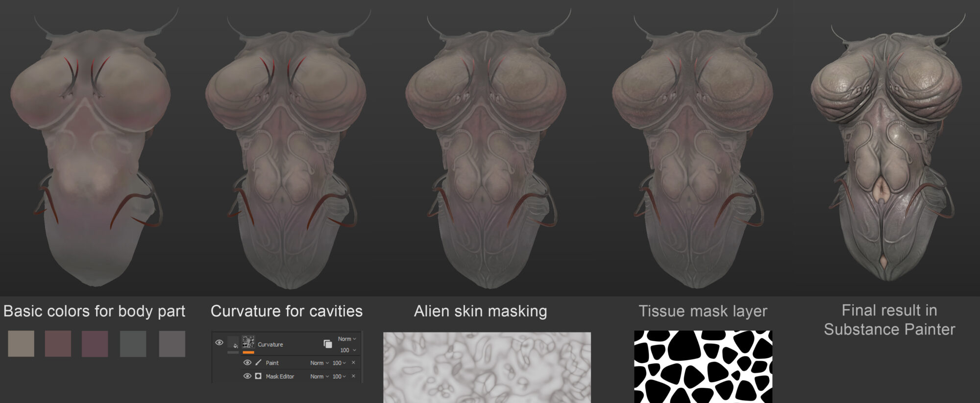
Task: Hide the Curvature layer with eye icon
Action: 219,342
